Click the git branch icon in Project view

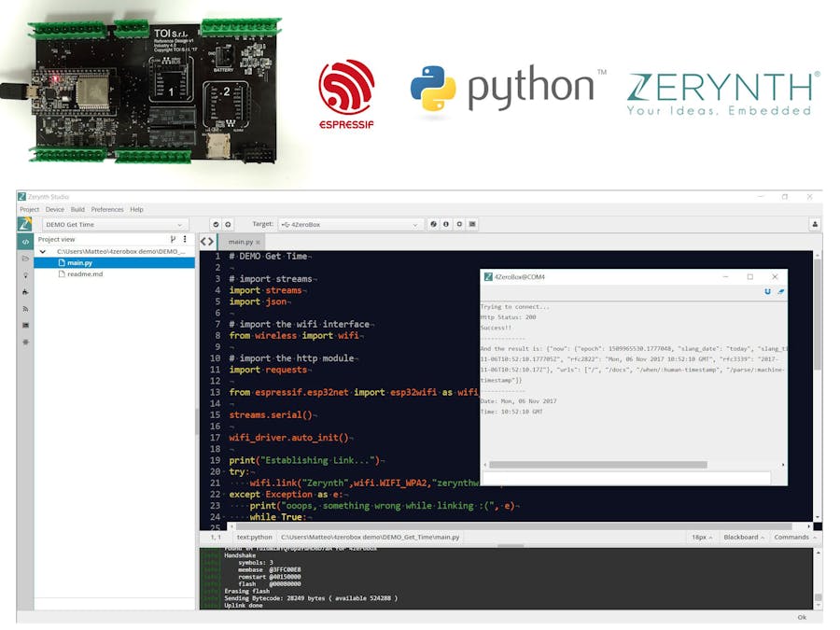[173, 240]
